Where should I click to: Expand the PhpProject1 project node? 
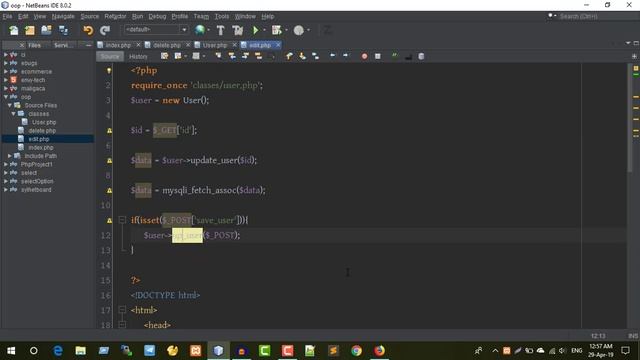[6, 164]
